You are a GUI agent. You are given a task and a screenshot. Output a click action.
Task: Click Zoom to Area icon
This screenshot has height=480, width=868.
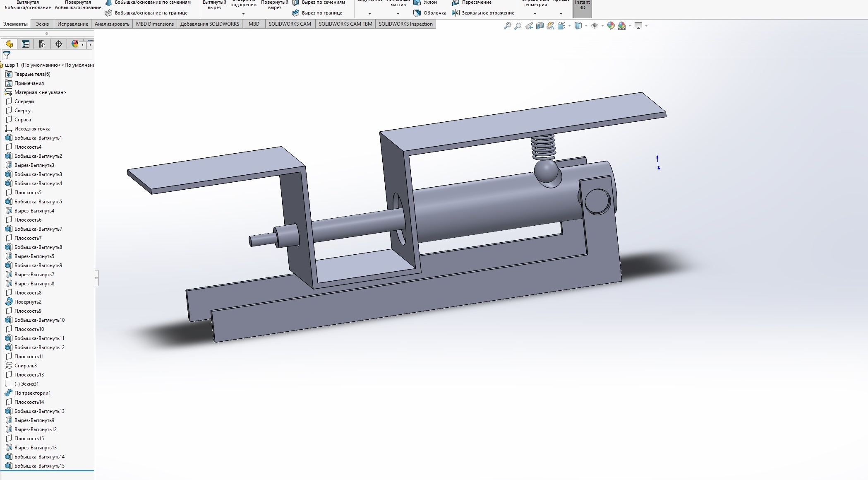[518, 26]
